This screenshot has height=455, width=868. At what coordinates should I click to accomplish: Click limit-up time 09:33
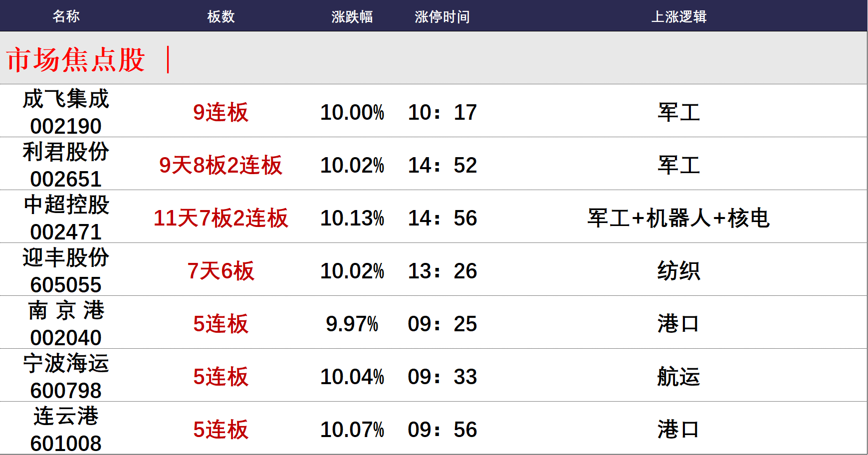[442, 377]
